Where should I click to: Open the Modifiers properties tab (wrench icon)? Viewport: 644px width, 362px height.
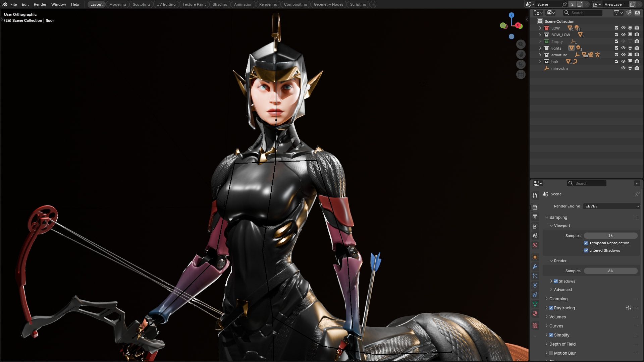[x=535, y=266]
